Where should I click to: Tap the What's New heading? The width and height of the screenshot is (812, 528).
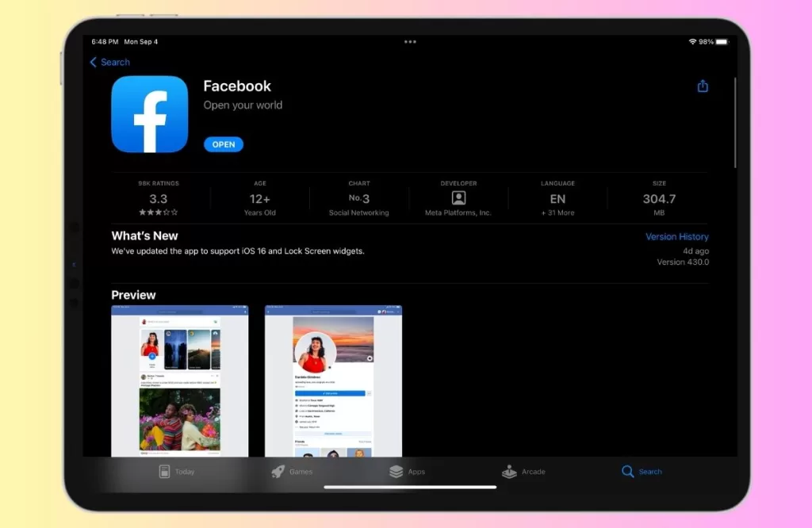point(144,236)
